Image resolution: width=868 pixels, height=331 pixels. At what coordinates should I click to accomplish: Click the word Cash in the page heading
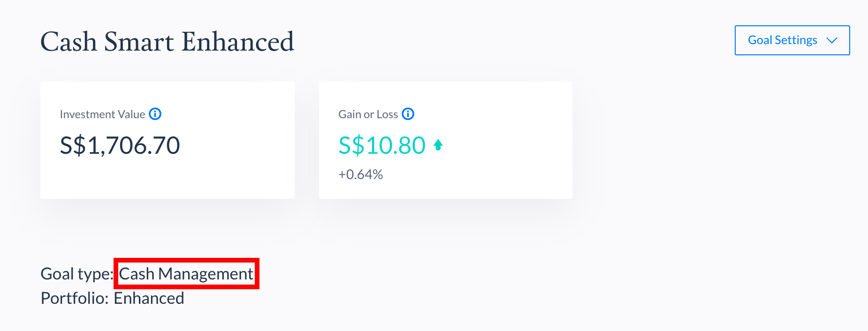click(69, 42)
